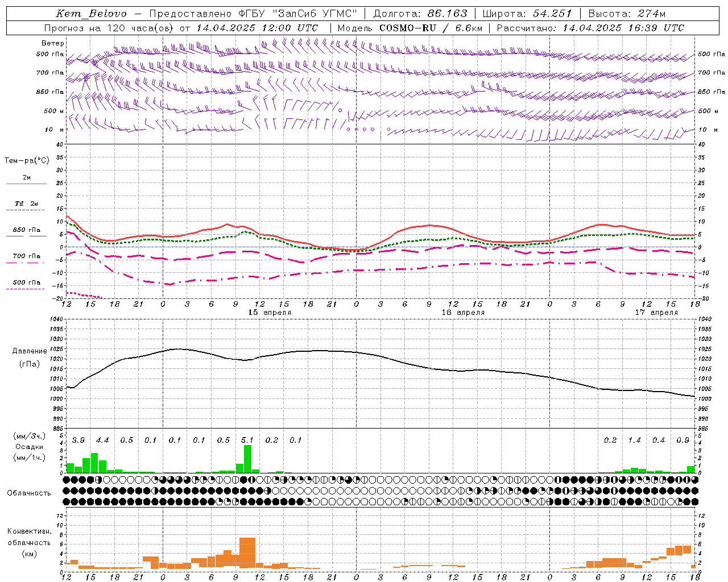Click the (мм/3ч.) precipitation unit label

click(29, 436)
